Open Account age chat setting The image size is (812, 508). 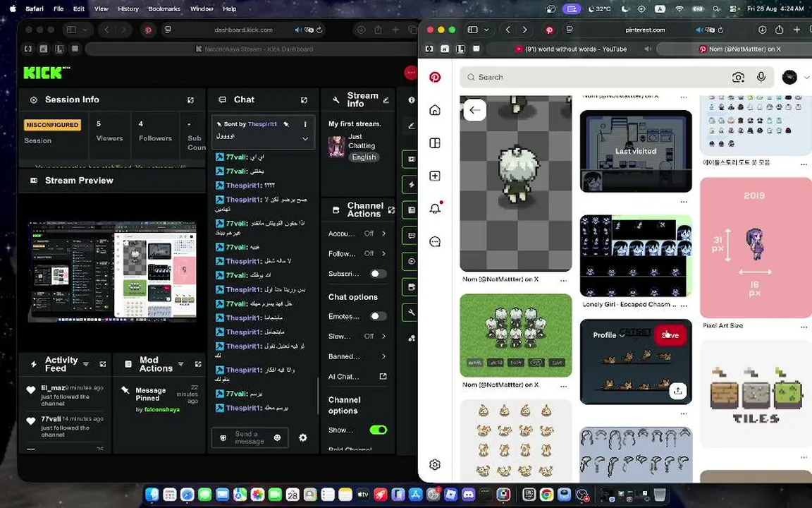click(x=357, y=234)
